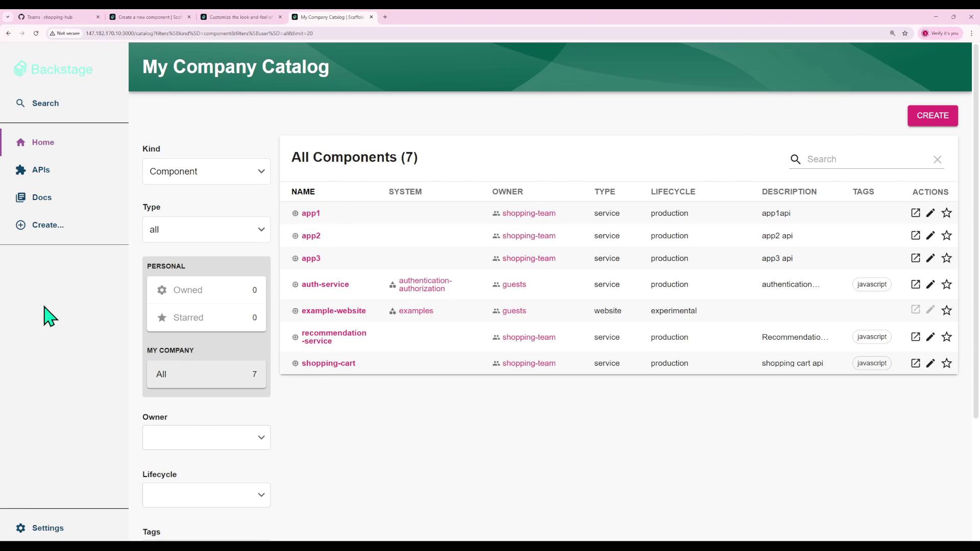Open view link for app3 row
The width and height of the screenshot is (980, 551).
click(916, 258)
